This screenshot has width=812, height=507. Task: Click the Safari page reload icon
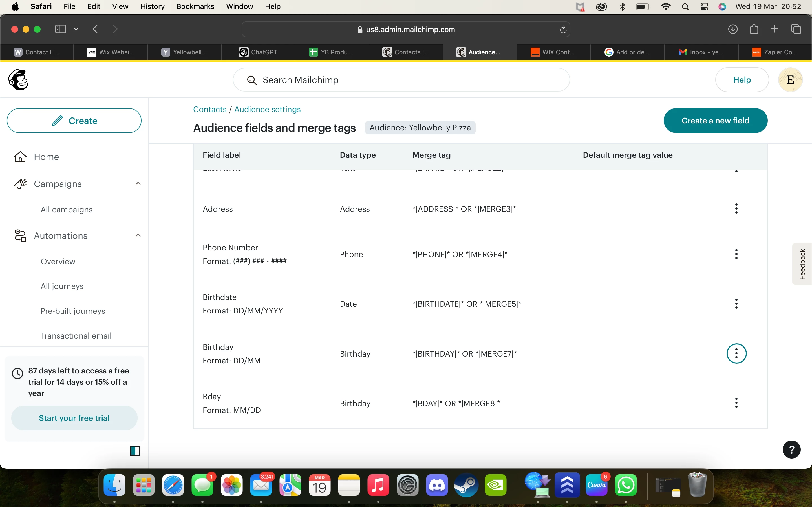coord(563,30)
